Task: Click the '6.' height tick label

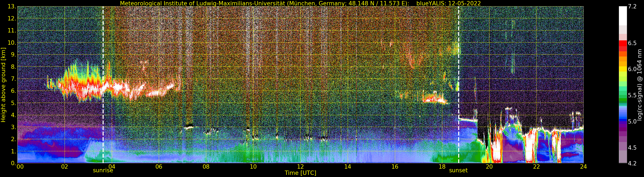Action: (x=14, y=91)
